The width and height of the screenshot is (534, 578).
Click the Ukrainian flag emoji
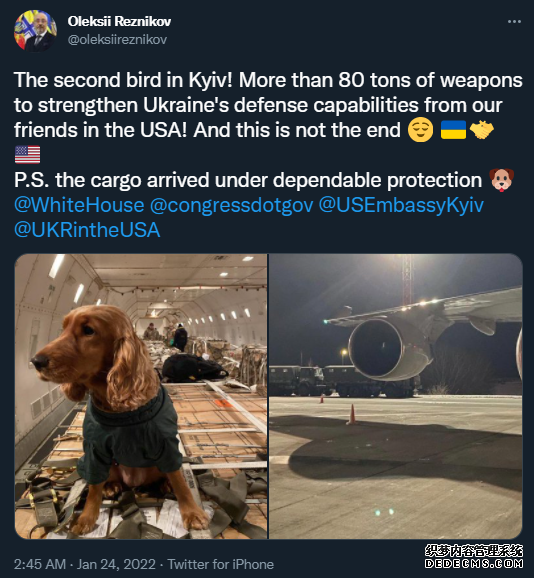click(x=453, y=130)
